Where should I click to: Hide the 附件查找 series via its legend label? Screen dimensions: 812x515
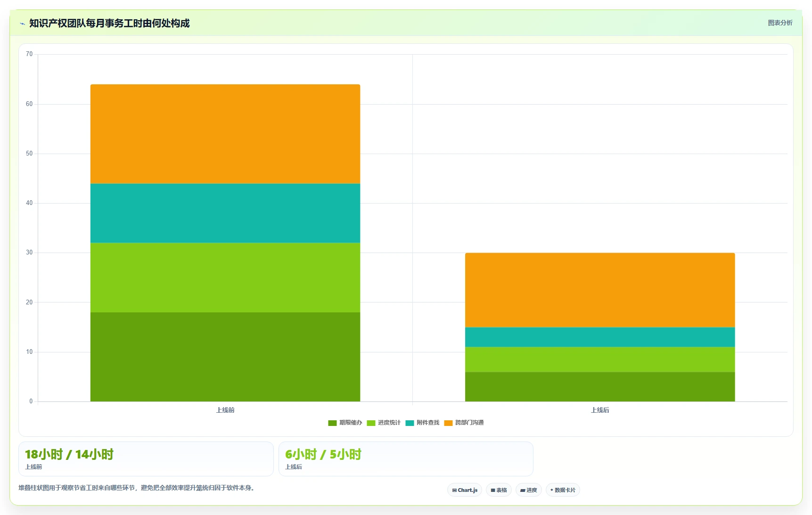[428, 423]
